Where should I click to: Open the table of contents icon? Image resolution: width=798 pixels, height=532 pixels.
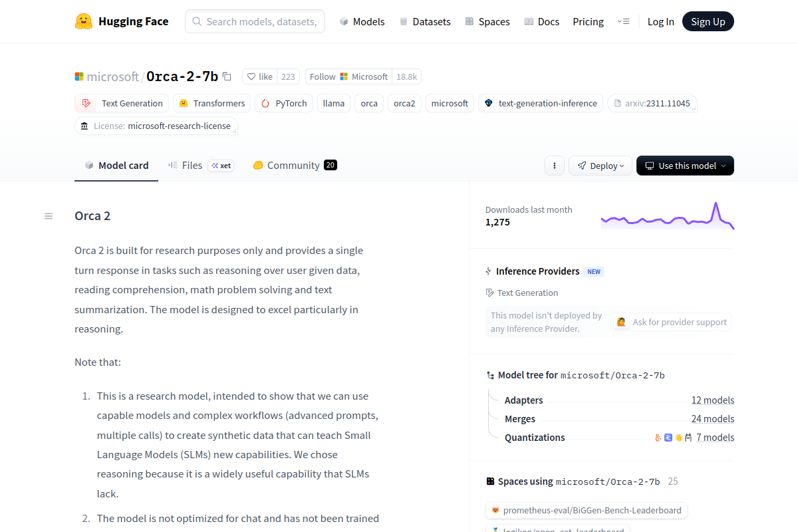coord(49,216)
